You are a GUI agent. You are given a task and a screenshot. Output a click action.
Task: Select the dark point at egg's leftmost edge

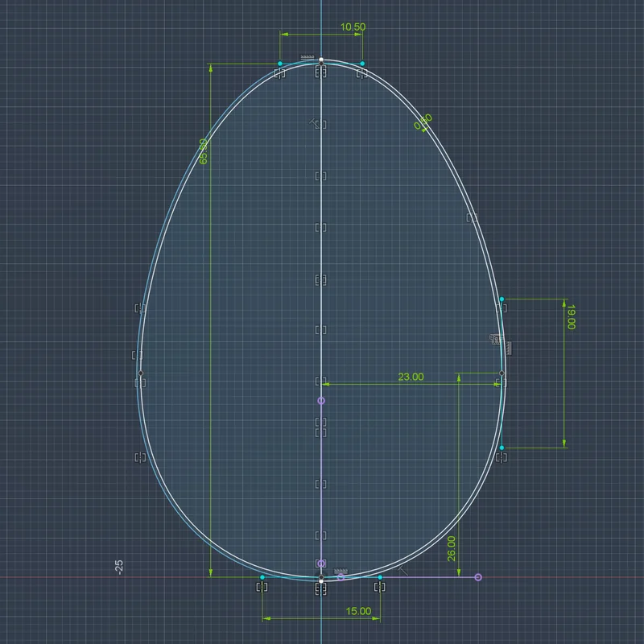pyautogui.click(x=140, y=374)
